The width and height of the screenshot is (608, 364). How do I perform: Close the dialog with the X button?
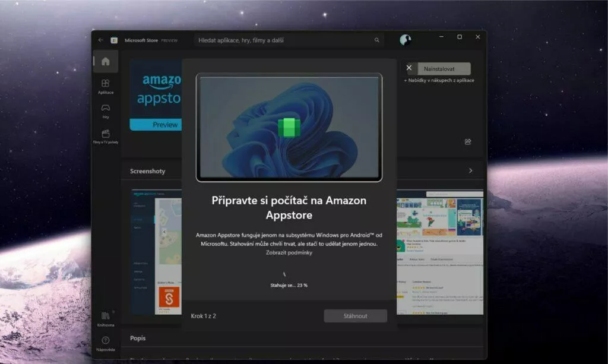(408, 68)
